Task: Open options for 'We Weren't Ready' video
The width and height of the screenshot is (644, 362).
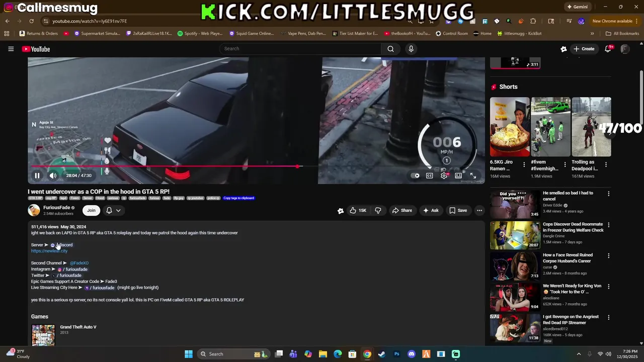Action: (x=608, y=287)
